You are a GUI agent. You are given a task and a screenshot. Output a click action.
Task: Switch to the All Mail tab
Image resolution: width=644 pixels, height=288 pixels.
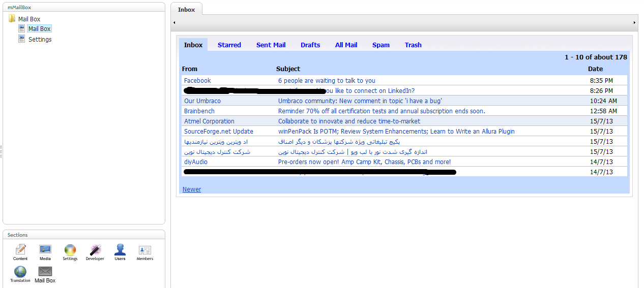click(x=346, y=45)
